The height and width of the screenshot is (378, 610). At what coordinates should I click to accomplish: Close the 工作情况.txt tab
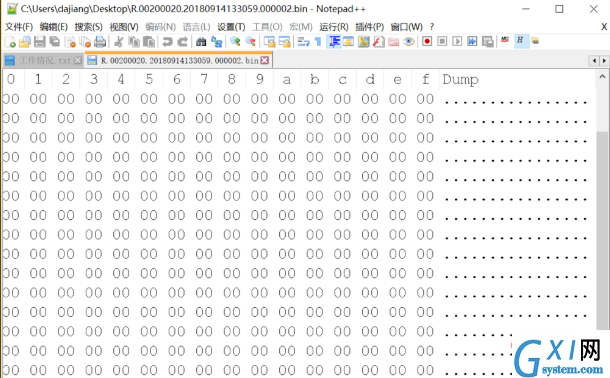tap(78, 61)
